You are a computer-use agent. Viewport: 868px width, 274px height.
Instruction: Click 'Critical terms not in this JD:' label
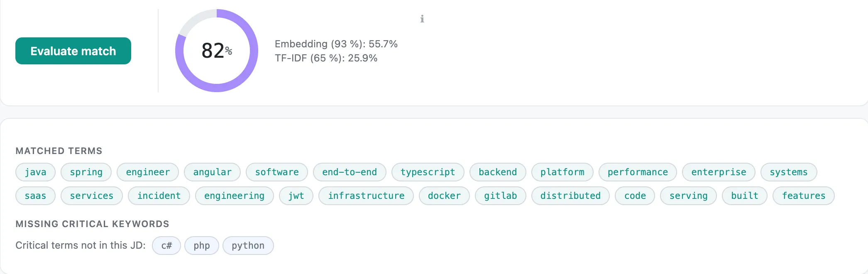[x=81, y=245]
